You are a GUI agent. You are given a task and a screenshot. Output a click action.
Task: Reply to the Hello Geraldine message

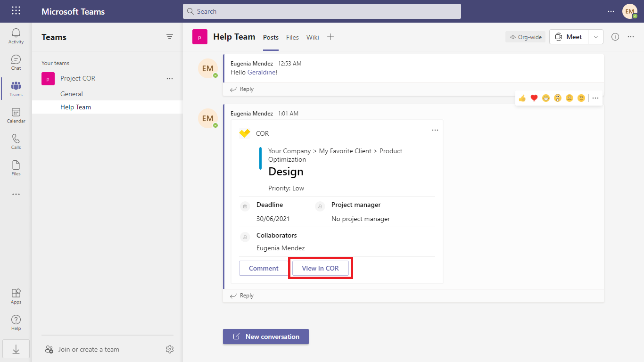[x=242, y=89]
